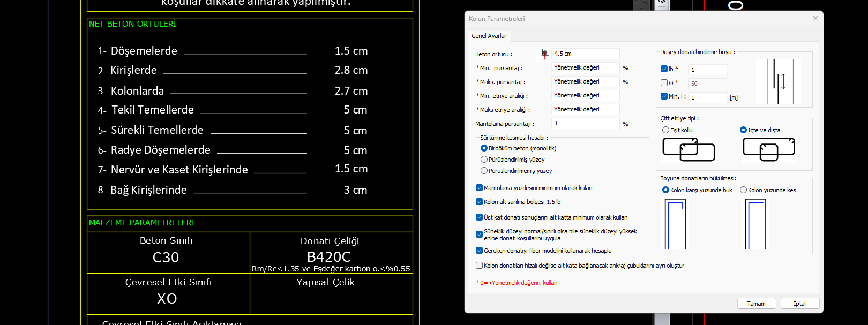This screenshot has width=868, height=325.
Task: Click the Mantolama pursantajı input field
Action: coord(585,123)
